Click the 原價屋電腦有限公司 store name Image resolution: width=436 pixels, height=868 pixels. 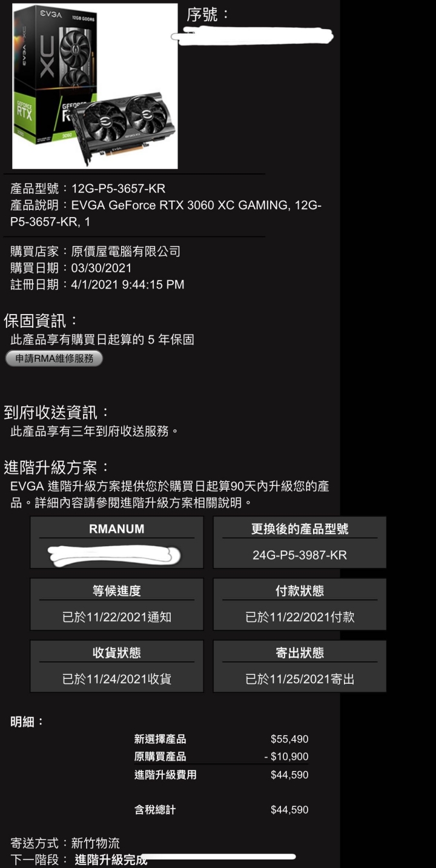126,252
